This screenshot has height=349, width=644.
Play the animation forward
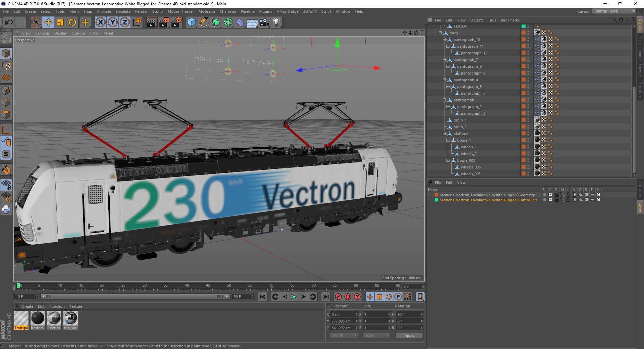coord(294,297)
